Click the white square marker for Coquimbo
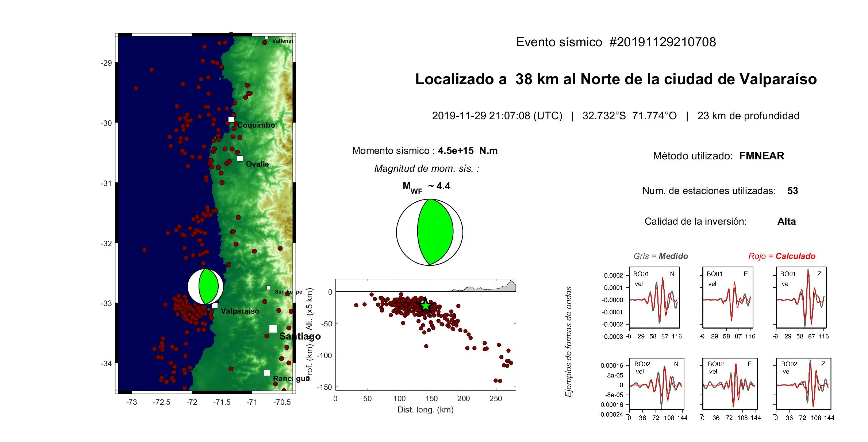This screenshot has width=868, height=442. (231, 119)
